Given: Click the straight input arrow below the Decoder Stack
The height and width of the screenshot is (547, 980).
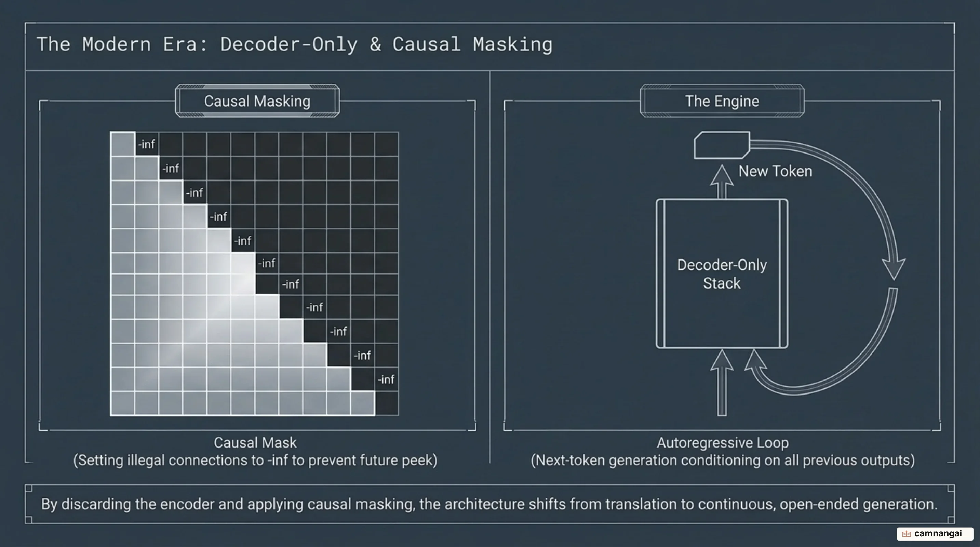Looking at the screenshot, I should (x=722, y=382).
